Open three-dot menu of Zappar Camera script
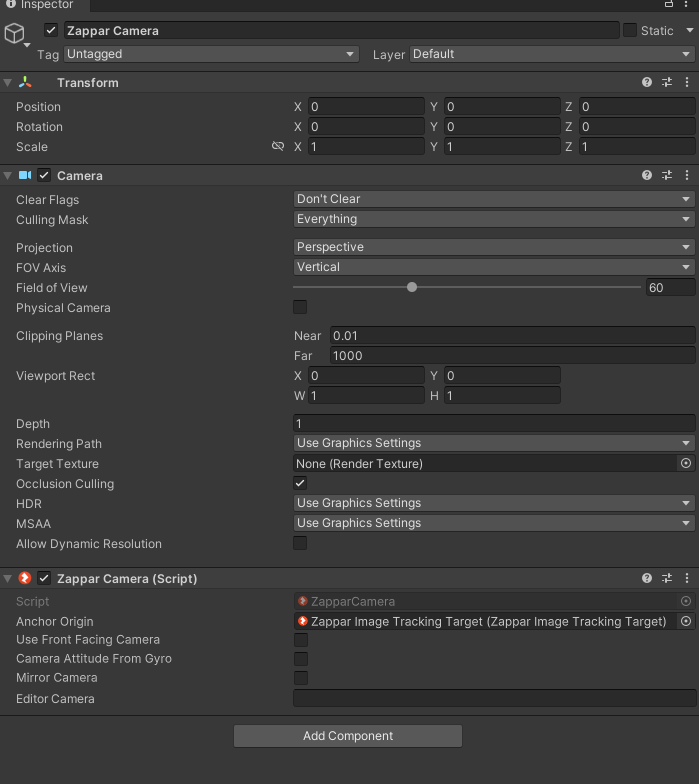The image size is (699, 784). coord(687,578)
